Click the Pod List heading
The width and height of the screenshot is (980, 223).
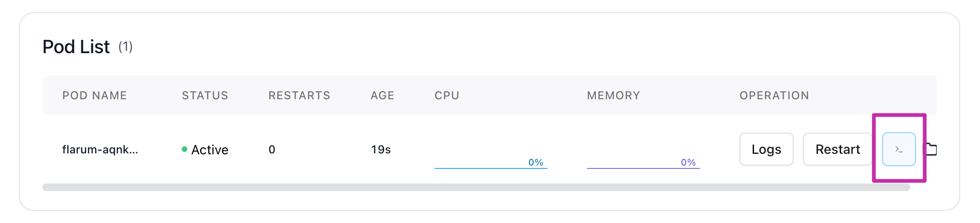76,47
